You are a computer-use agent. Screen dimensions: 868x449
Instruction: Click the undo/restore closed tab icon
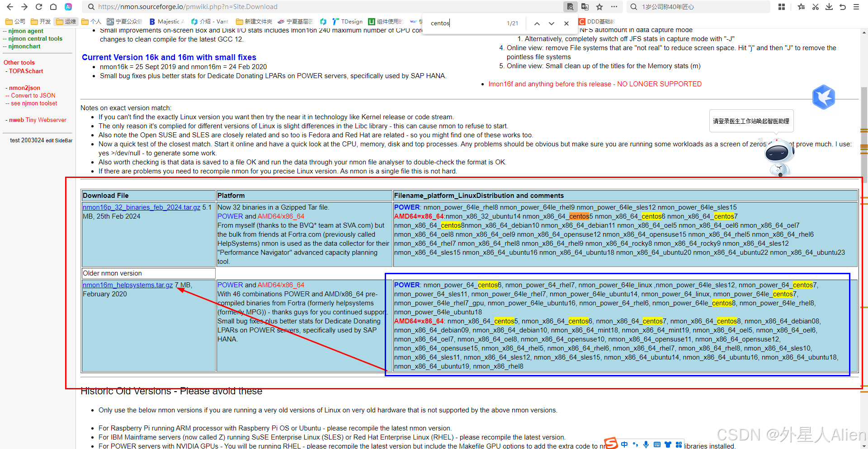[x=843, y=7]
